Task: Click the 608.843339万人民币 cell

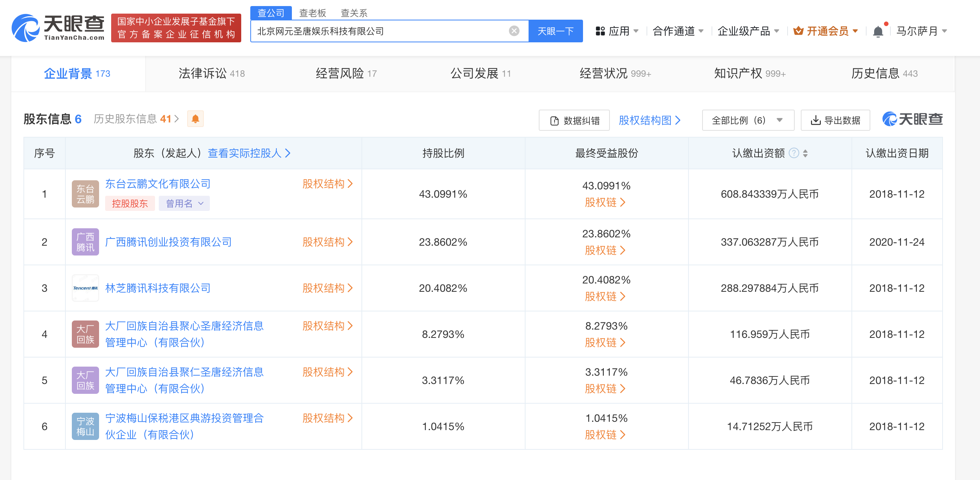Action: tap(770, 194)
